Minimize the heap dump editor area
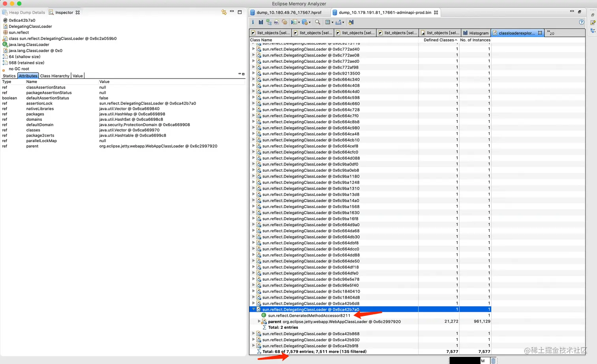This screenshot has width=597, height=364. 572,11
